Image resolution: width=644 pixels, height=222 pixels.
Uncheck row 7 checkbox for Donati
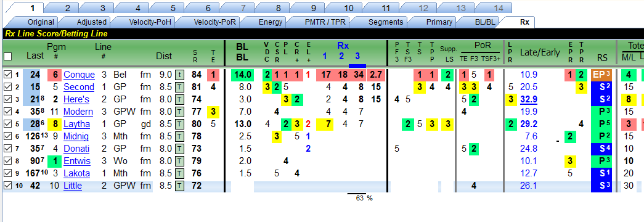(7, 149)
